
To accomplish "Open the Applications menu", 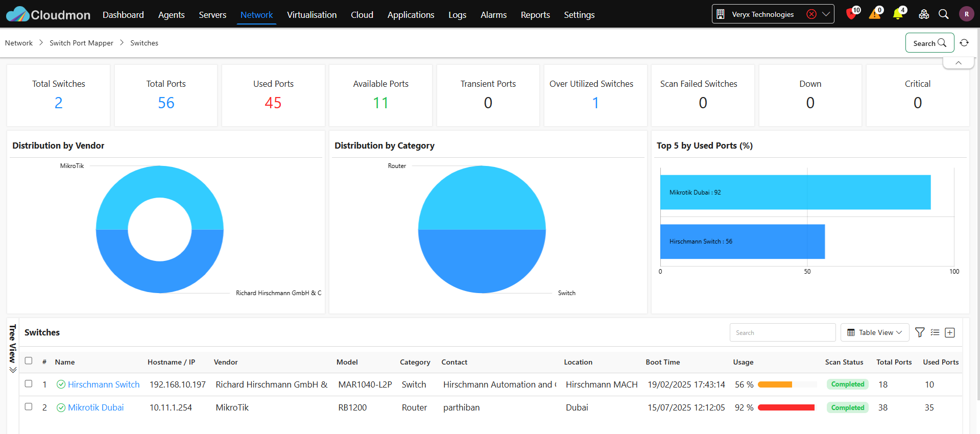I will [411, 15].
